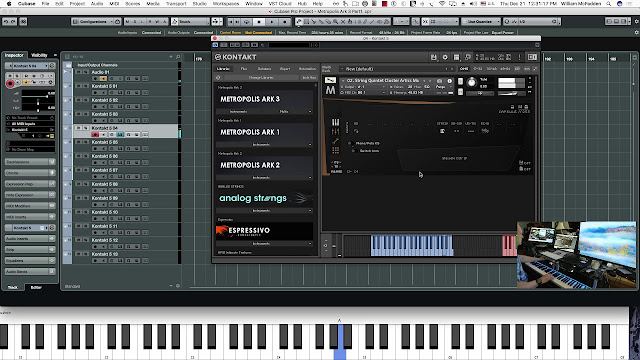Activate cycle mode in the transport

[x=247, y=22]
